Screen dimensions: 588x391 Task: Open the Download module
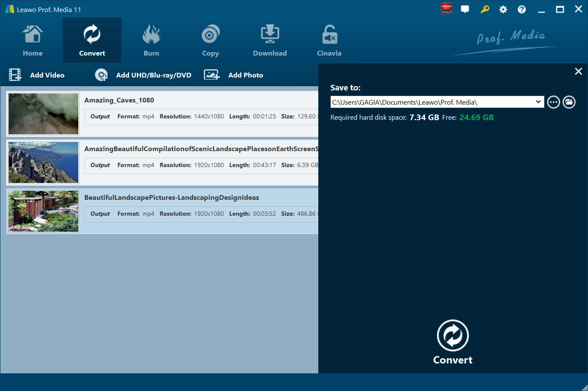pyautogui.click(x=270, y=41)
